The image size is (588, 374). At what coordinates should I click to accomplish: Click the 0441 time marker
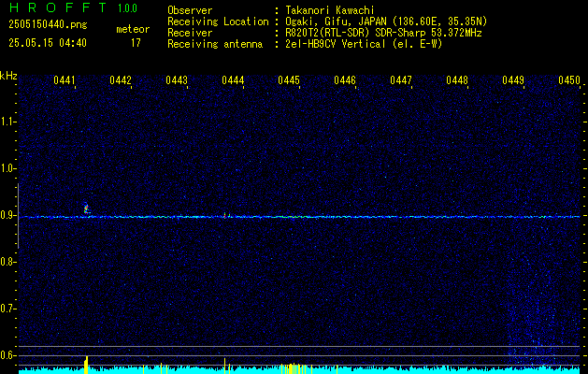(x=65, y=80)
